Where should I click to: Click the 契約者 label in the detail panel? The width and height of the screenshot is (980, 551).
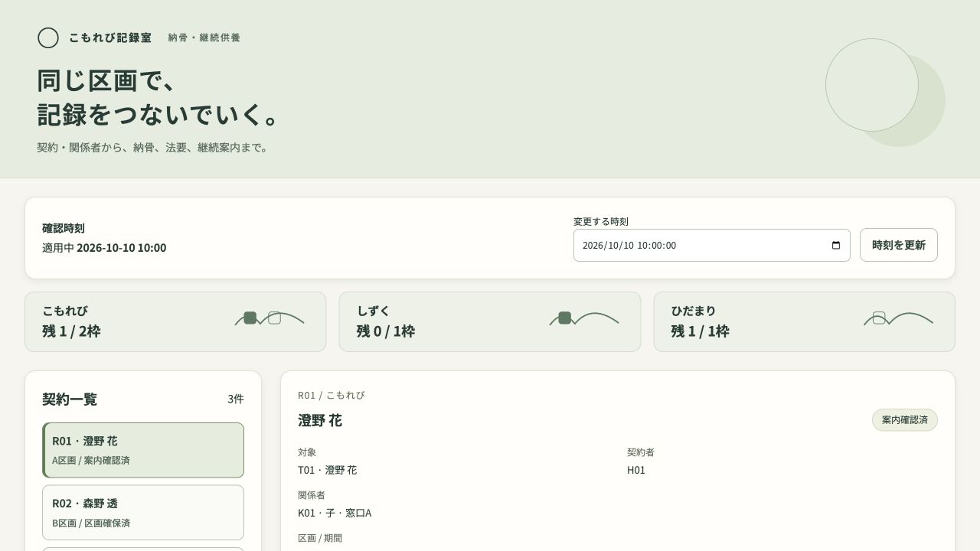(x=641, y=452)
